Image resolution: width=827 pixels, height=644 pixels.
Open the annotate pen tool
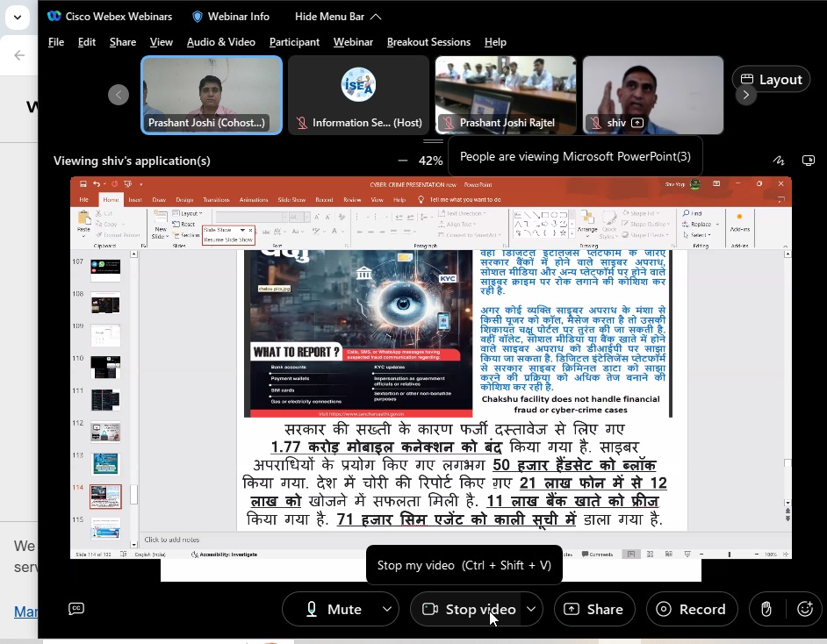tap(778, 161)
